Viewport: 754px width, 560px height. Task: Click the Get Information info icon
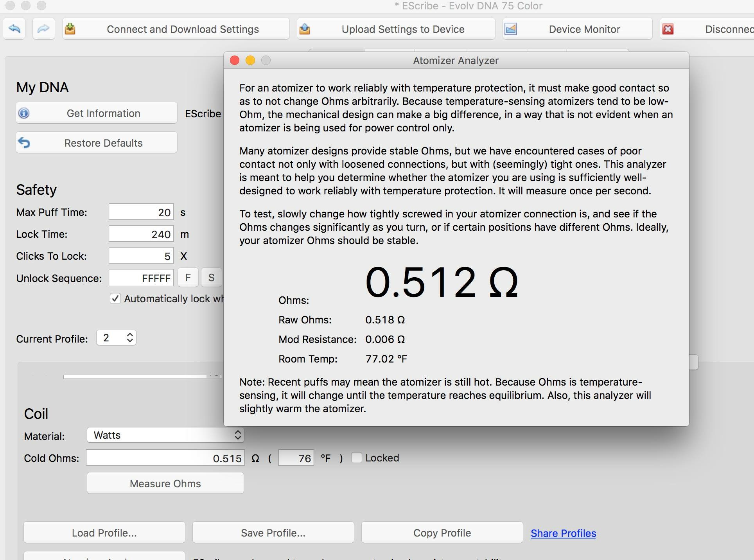tap(24, 113)
